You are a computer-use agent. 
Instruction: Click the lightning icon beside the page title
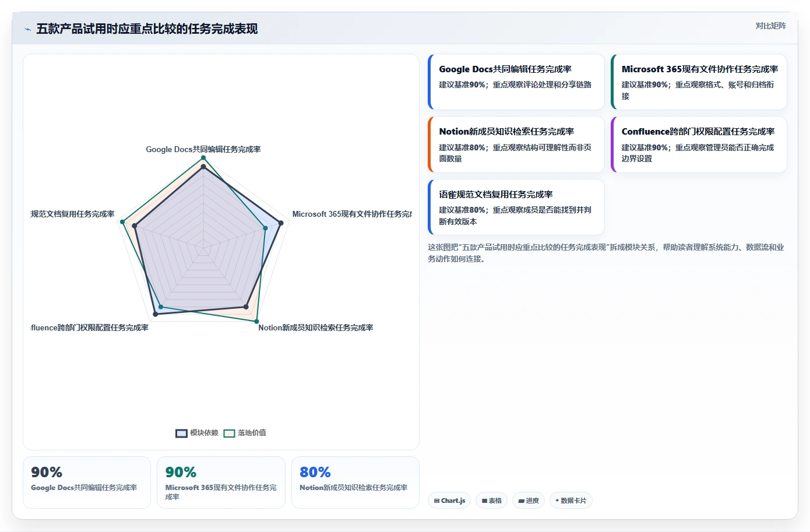[27, 29]
